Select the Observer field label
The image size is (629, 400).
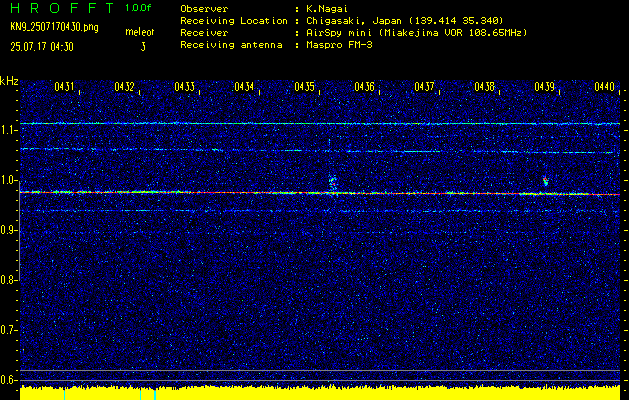point(204,9)
